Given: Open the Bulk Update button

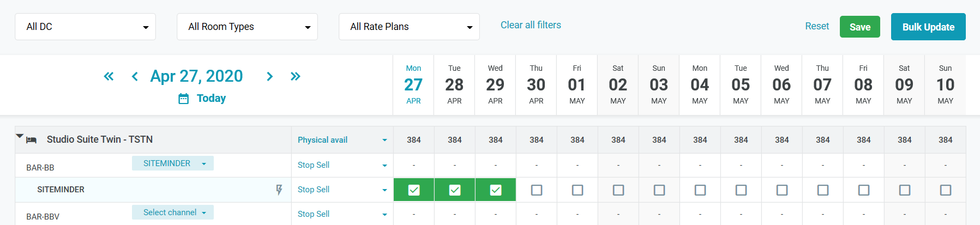Looking at the screenshot, I should (928, 27).
